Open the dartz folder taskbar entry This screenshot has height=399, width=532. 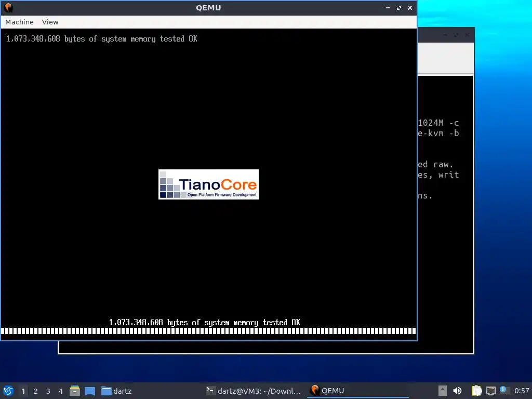(116, 391)
